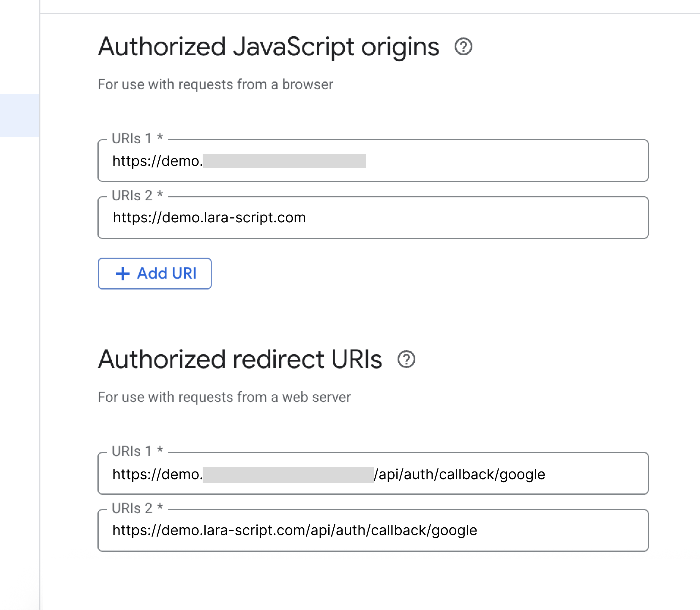Viewport: 700px width, 610px height.
Task: Click the Authorized redirect URIs heading
Action: [x=240, y=359]
